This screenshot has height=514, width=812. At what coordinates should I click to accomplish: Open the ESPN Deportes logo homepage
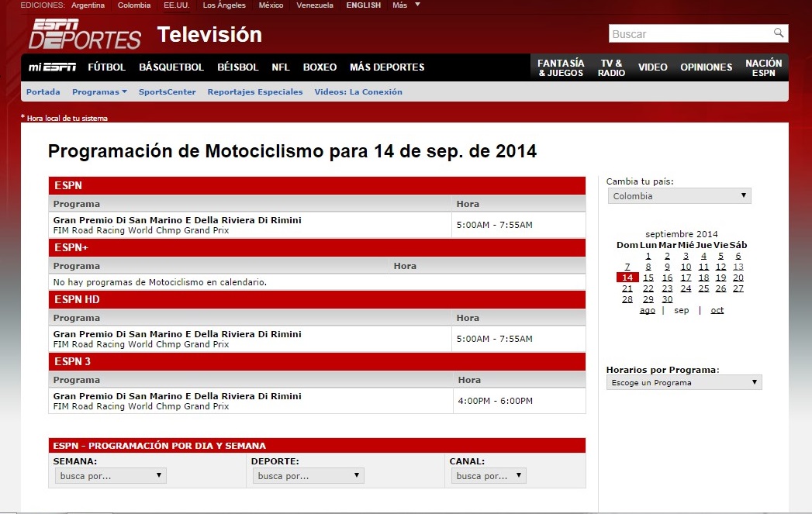point(85,34)
